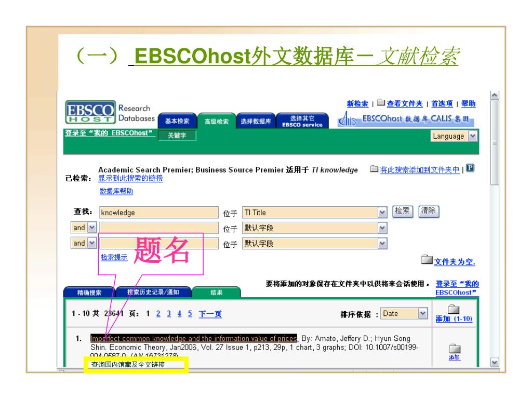Click 添加 link for result 1
The width and height of the screenshot is (532, 399).
point(454,357)
